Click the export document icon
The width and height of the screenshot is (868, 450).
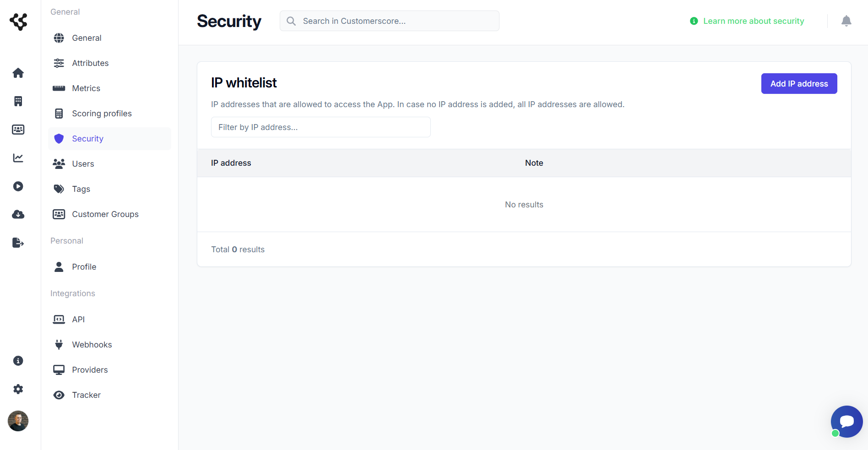click(x=18, y=243)
